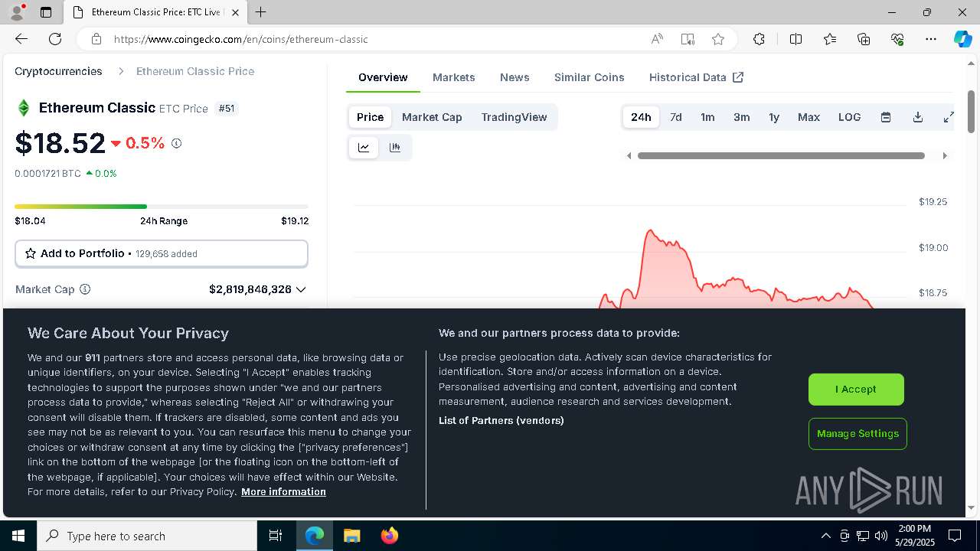Toggle split screen view icon

click(x=795, y=39)
